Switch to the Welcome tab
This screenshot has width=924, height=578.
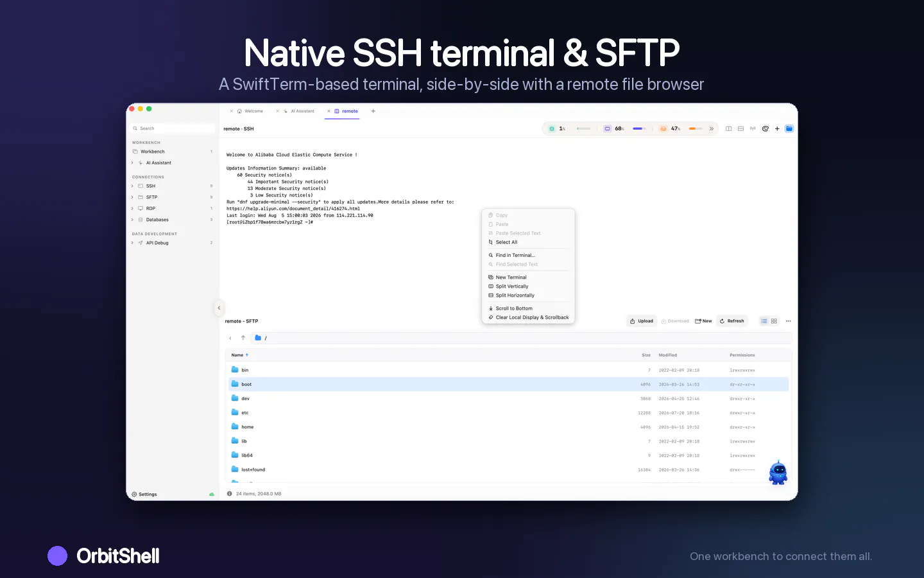250,111
